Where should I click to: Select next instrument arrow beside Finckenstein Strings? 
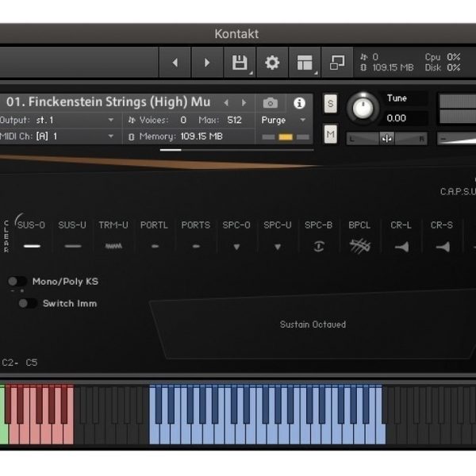coord(244,103)
